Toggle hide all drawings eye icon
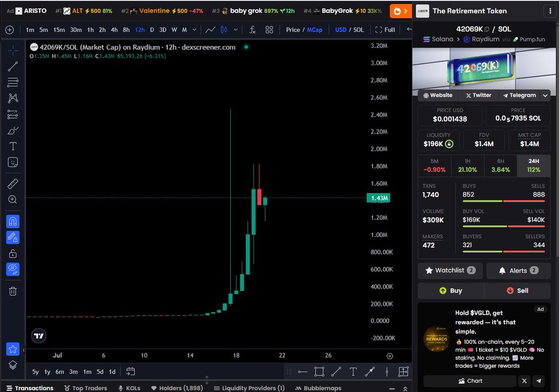The width and height of the screenshot is (559, 392). [13, 270]
